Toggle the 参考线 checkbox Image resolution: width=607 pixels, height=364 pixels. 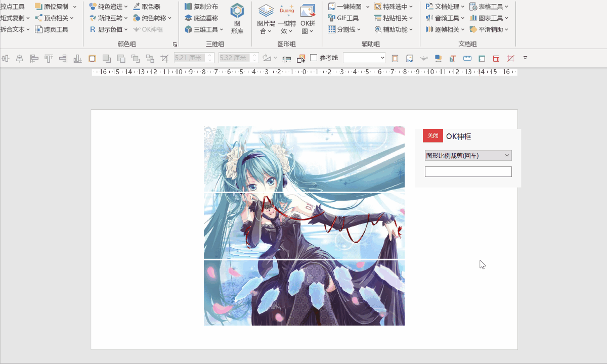[x=314, y=58]
